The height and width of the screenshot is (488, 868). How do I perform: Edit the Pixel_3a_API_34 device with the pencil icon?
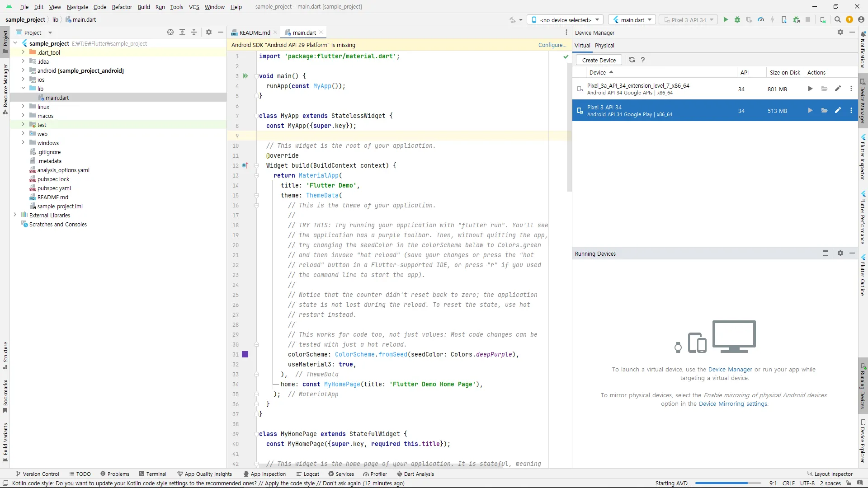[838, 89]
